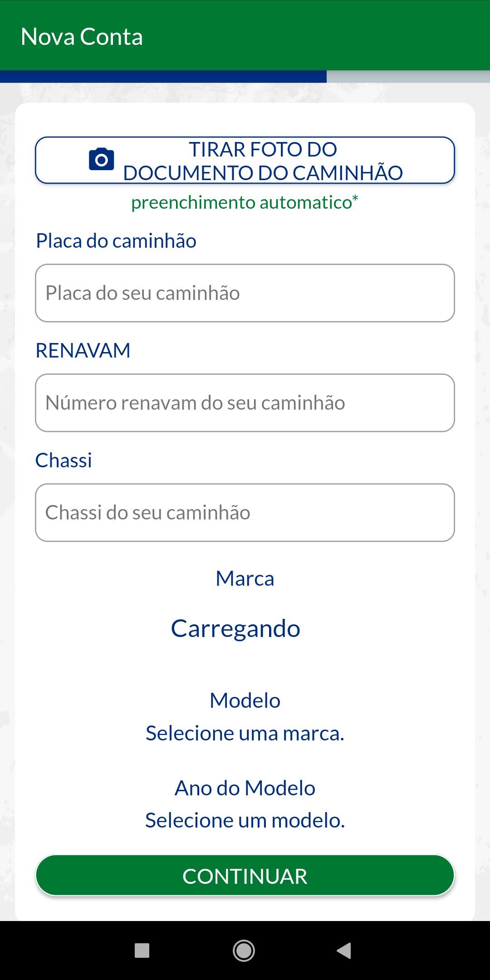Image resolution: width=490 pixels, height=980 pixels.
Task: Tap the Android home circle button
Action: point(244,950)
